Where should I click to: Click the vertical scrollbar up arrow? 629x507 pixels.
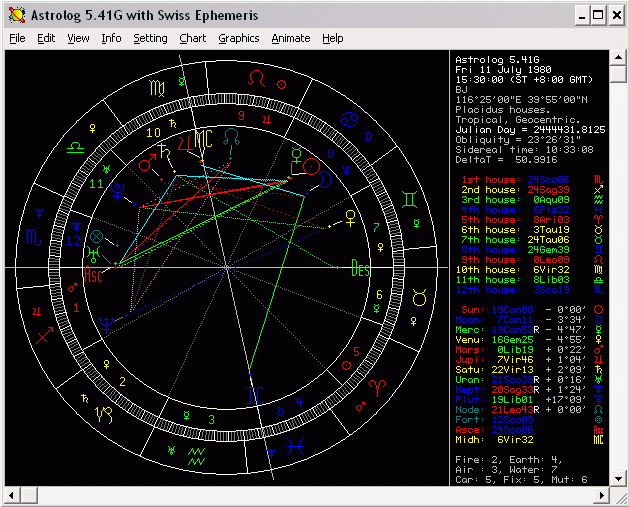tap(618, 59)
